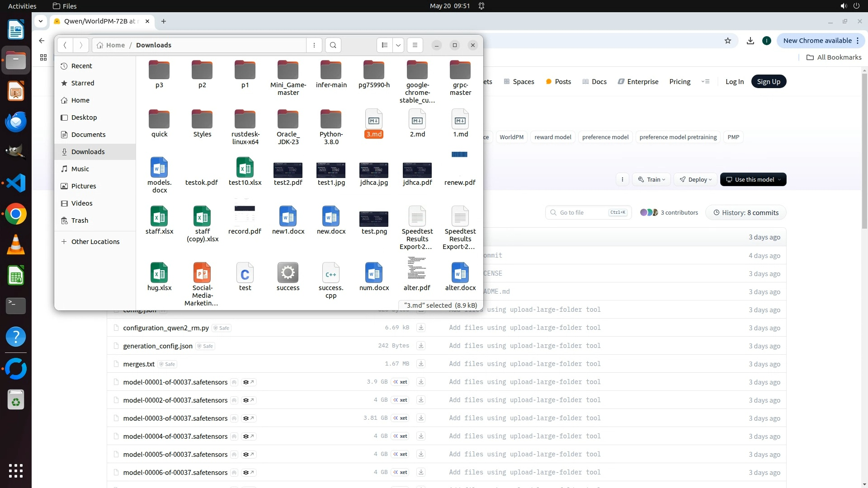Click the path options three-dot button
The image size is (868, 488).
click(314, 45)
